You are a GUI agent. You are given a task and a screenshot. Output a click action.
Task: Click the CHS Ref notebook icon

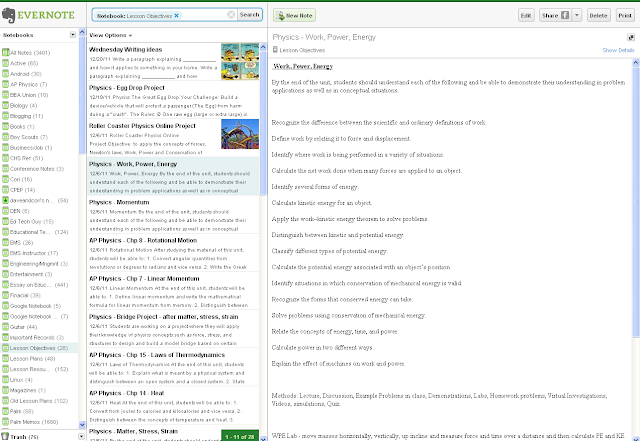tap(5, 158)
